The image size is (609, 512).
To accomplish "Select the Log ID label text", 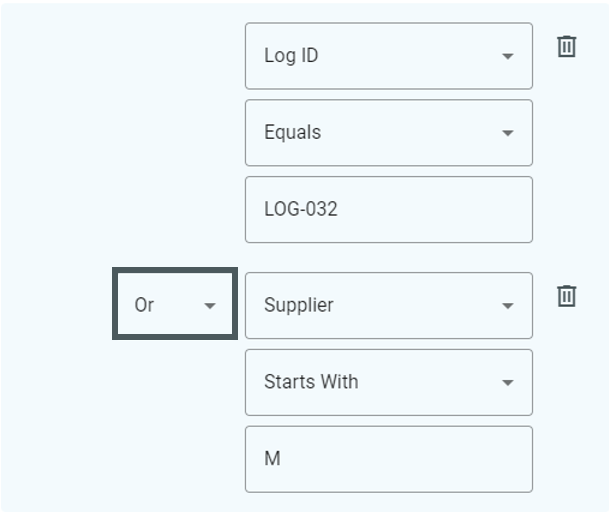I will coord(291,56).
